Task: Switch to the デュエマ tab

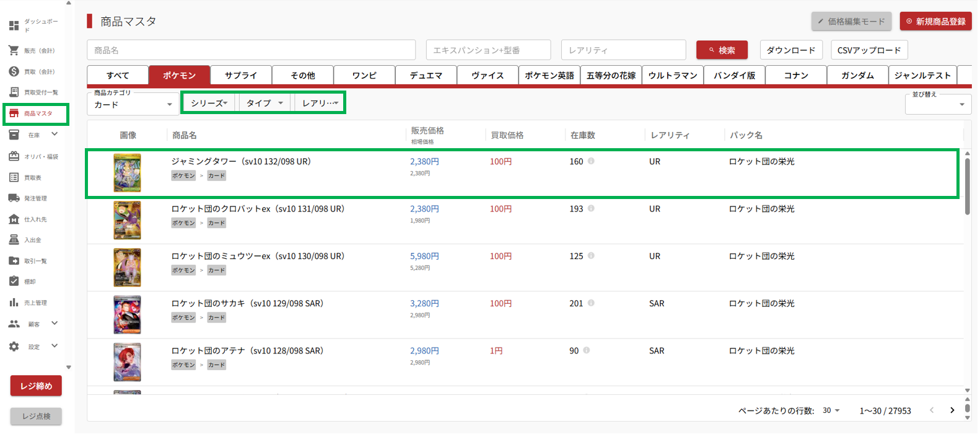Action: (426, 75)
